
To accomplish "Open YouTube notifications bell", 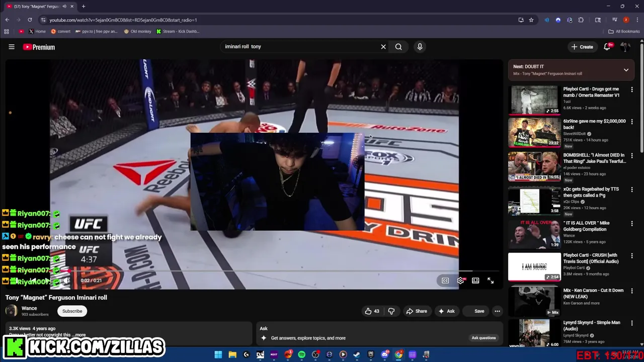I will (607, 47).
